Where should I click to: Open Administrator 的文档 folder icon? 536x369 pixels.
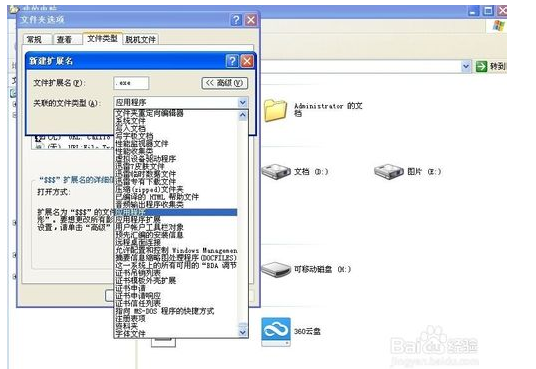point(276,110)
